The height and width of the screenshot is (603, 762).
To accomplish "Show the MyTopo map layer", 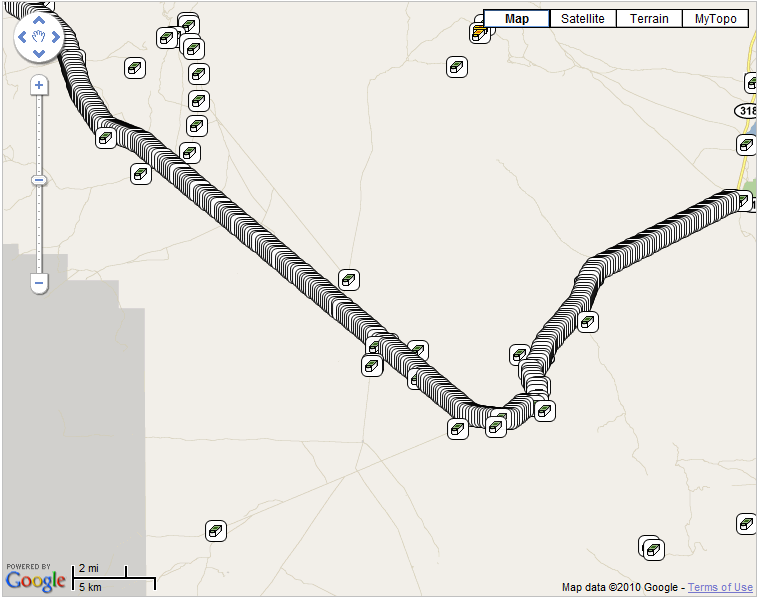I will (x=715, y=19).
